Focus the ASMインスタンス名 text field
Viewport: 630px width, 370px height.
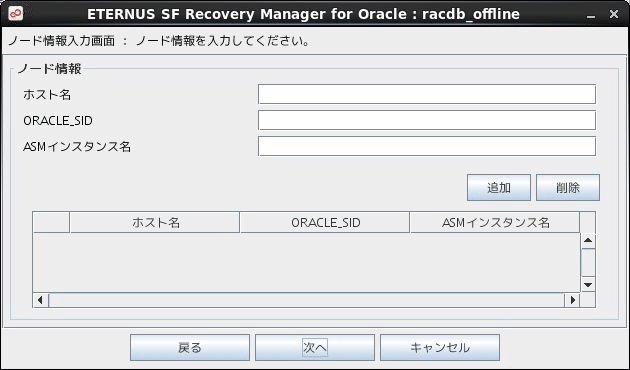tap(427, 146)
